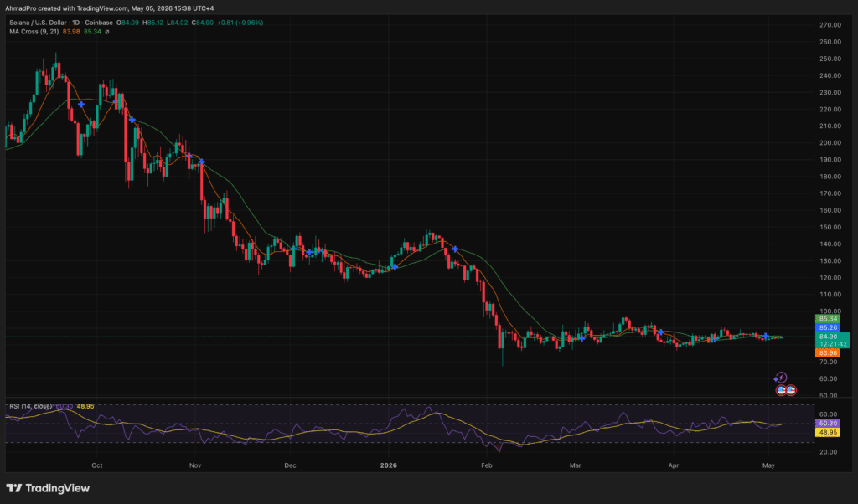The height and width of the screenshot is (504, 858).
Task: Click the RSI (14, close) indicator label
Action: click(x=31, y=406)
